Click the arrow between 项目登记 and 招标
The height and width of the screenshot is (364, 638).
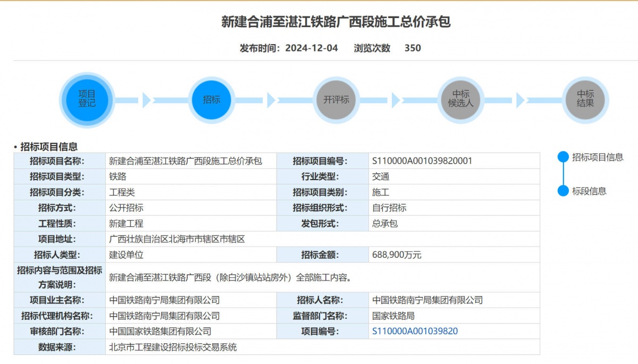pyautogui.click(x=147, y=100)
